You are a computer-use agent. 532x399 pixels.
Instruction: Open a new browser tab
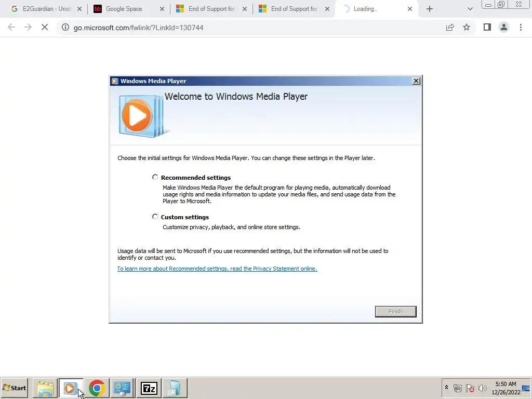pos(430,9)
